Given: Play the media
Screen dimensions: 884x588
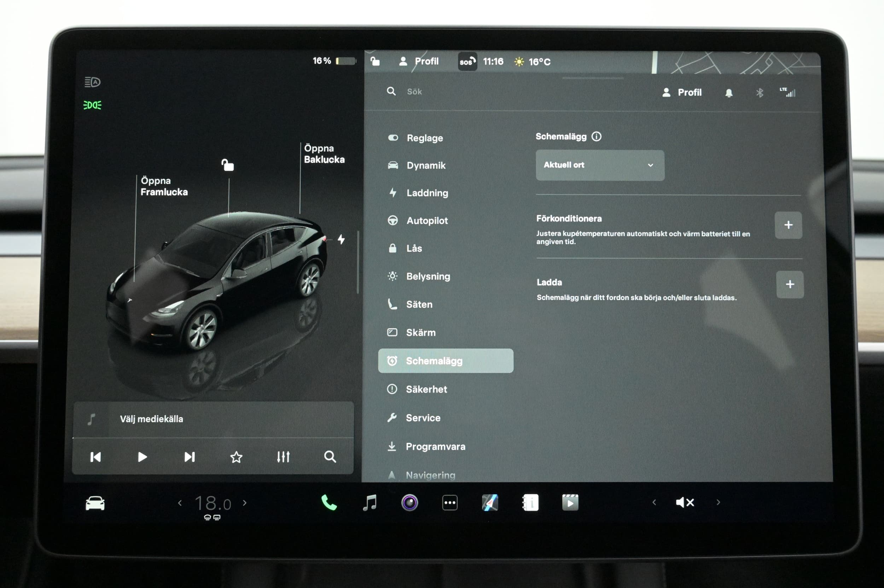Looking at the screenshot, I should [142, 457].
